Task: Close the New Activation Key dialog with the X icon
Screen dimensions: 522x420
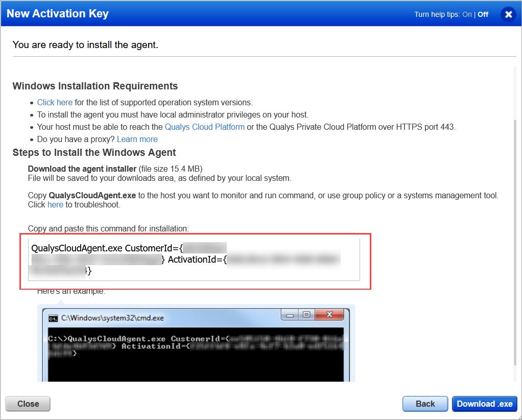Action: 508,14
